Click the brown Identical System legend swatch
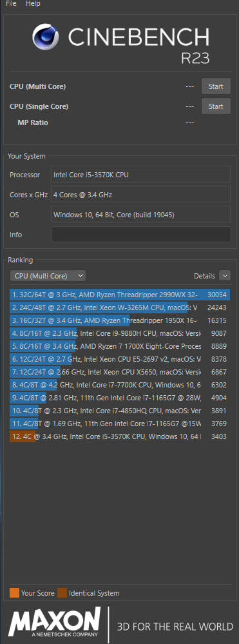The image size is (239, 644). [62, 592]
